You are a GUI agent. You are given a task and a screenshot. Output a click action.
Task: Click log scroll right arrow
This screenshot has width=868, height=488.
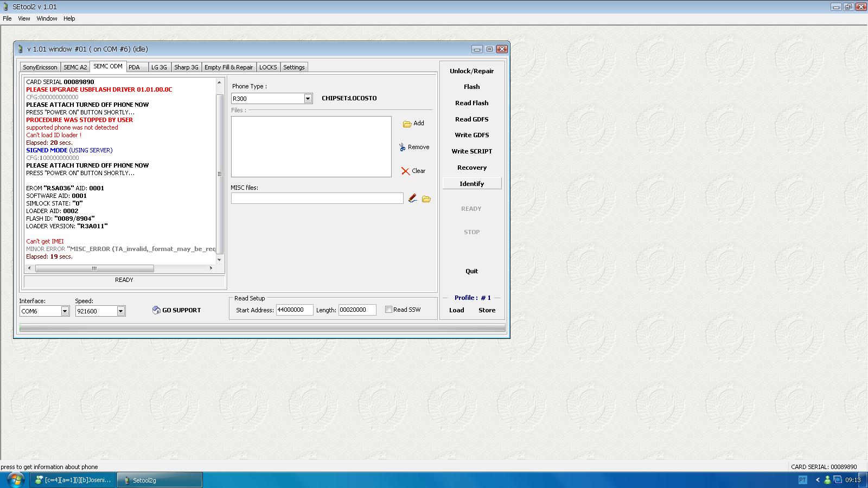(x=211, y=268)
